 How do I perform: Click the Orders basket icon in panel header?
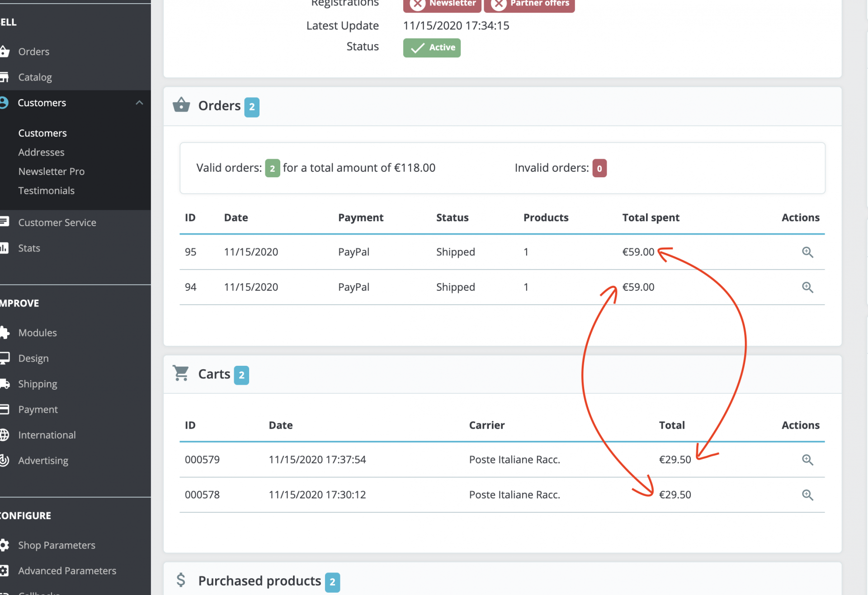(x=181, y=105)
